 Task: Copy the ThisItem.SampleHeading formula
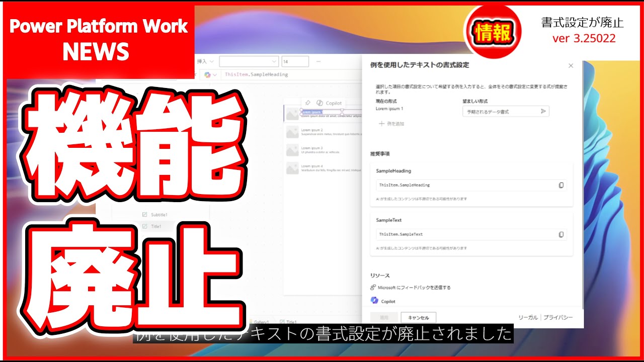(x=561, y=186)
